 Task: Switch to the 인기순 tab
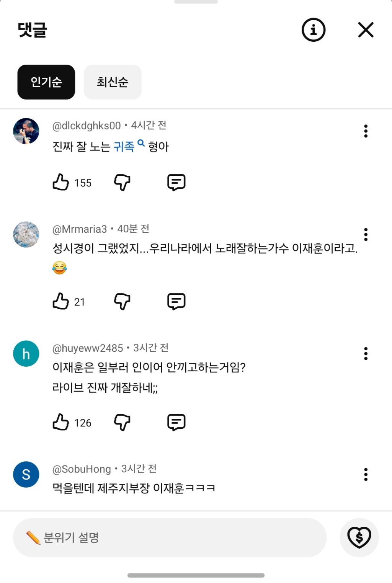(x=46, y=82)
